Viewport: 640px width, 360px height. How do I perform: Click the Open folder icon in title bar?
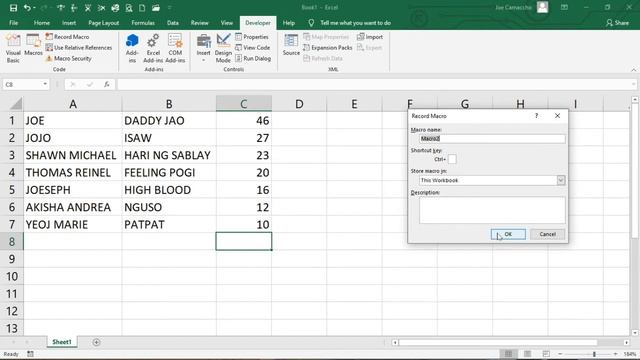click(156, 8)
